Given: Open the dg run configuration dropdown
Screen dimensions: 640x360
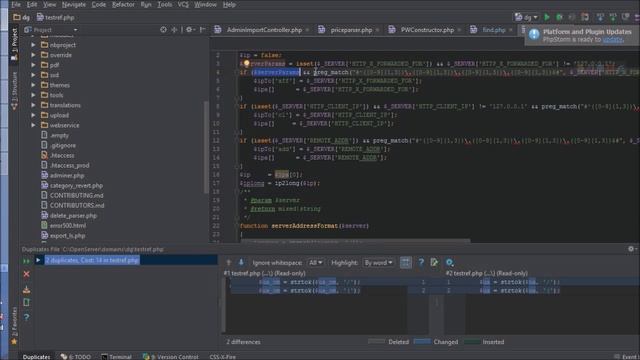Looking at the screenshot, I should pos(526,17).
